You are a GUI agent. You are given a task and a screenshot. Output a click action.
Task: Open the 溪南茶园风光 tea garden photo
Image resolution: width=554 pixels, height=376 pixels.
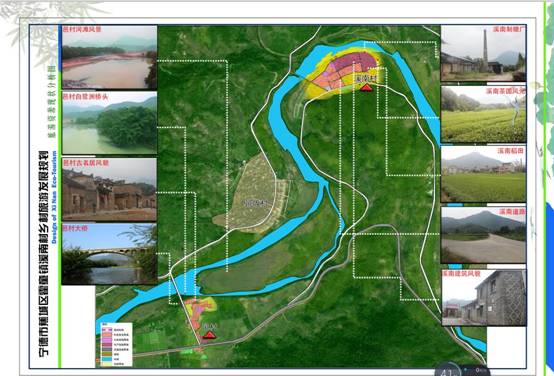(x=483, y=114)
